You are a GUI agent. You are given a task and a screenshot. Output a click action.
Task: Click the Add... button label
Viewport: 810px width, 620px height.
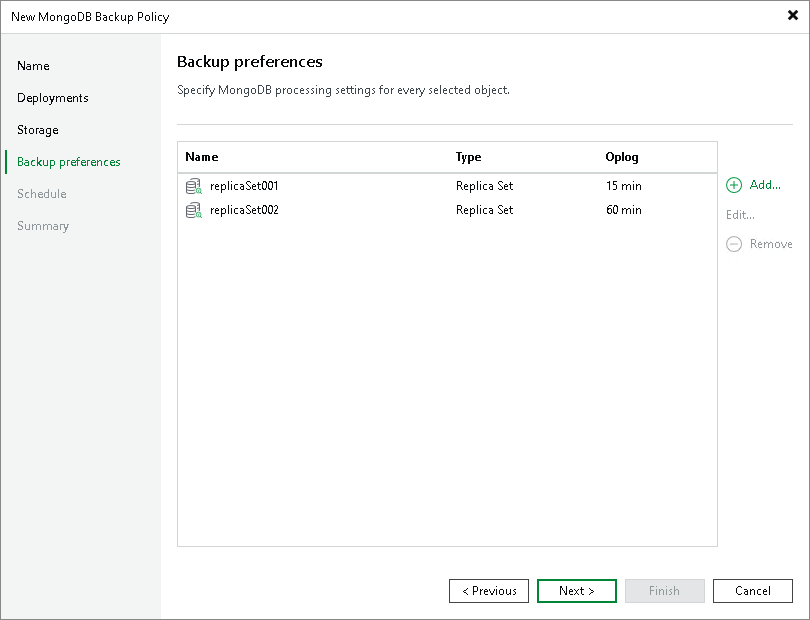tap(765, 185)
